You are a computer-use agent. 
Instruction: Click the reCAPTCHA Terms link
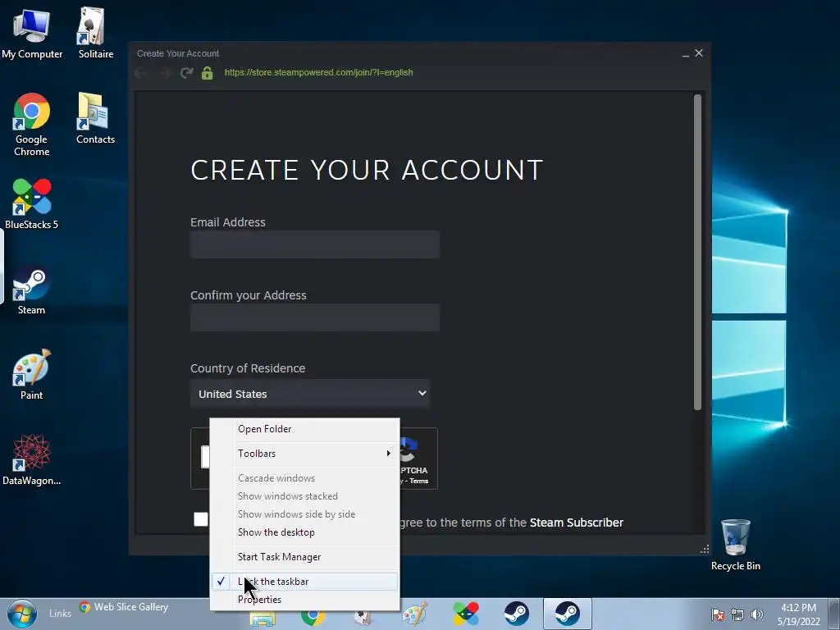pos(419,481)
